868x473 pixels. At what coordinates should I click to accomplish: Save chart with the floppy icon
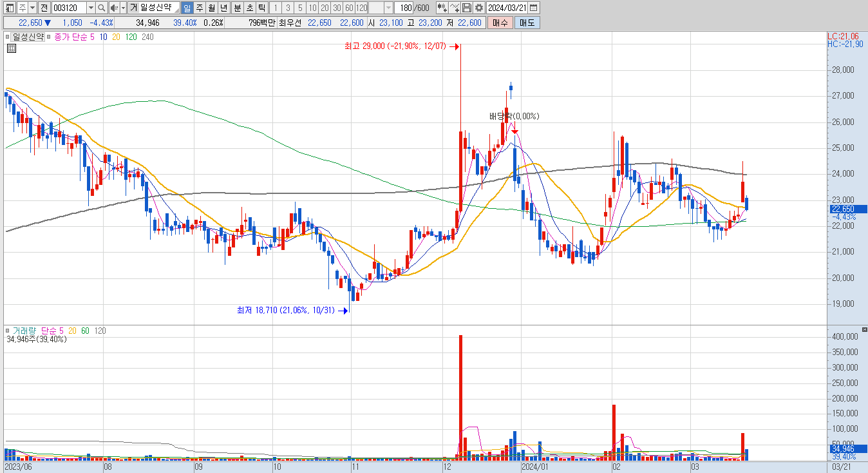tap(467, 8)
